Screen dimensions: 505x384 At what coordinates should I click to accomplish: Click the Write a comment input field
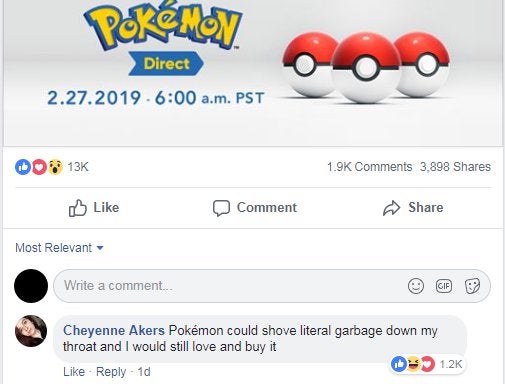pyautogui.click(x=272, y=286)
